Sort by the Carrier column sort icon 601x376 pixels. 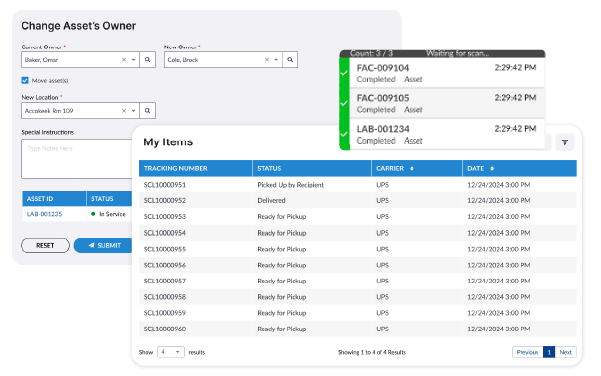pos(412,169)
